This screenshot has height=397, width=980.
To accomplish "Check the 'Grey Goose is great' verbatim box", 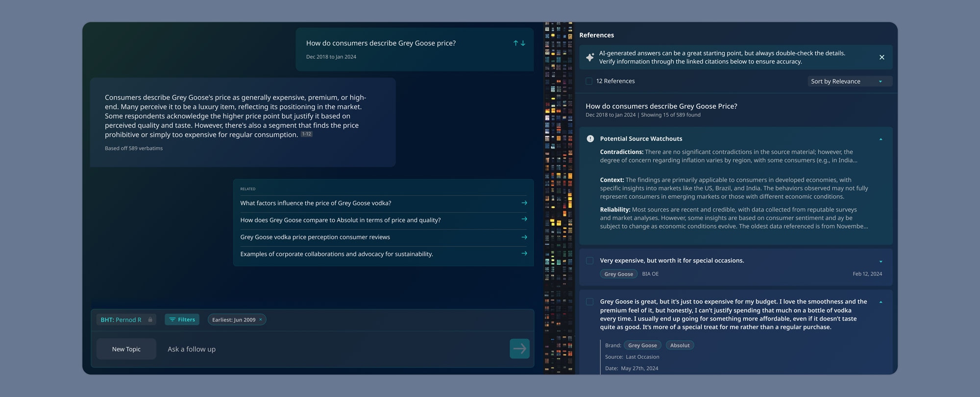I will [589, 302].
